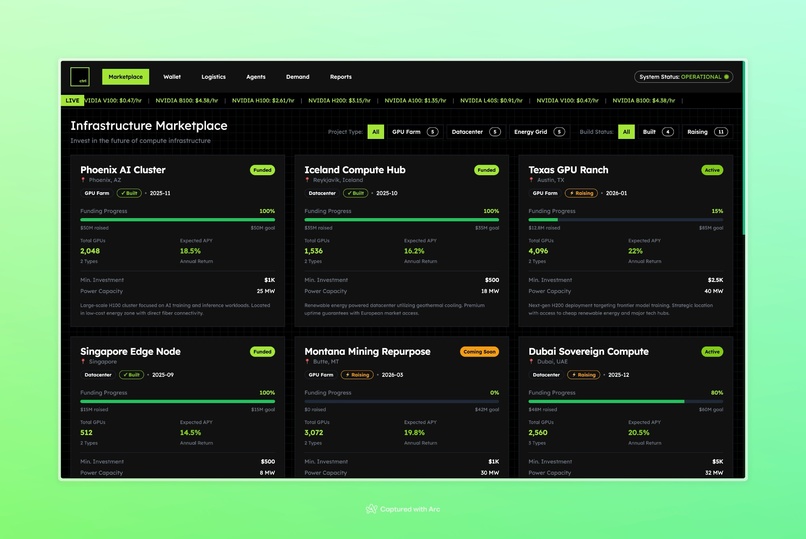
Task: View the Reports tab
Action: tap(341, 77)
